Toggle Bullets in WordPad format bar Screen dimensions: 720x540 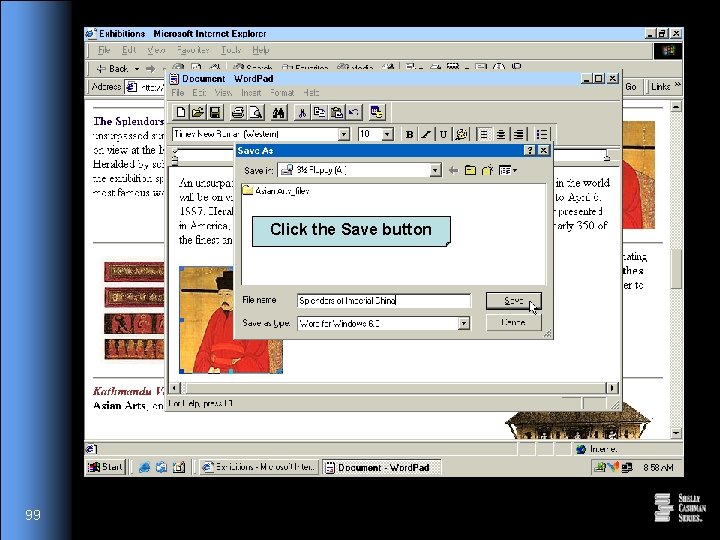coord(541,134)
